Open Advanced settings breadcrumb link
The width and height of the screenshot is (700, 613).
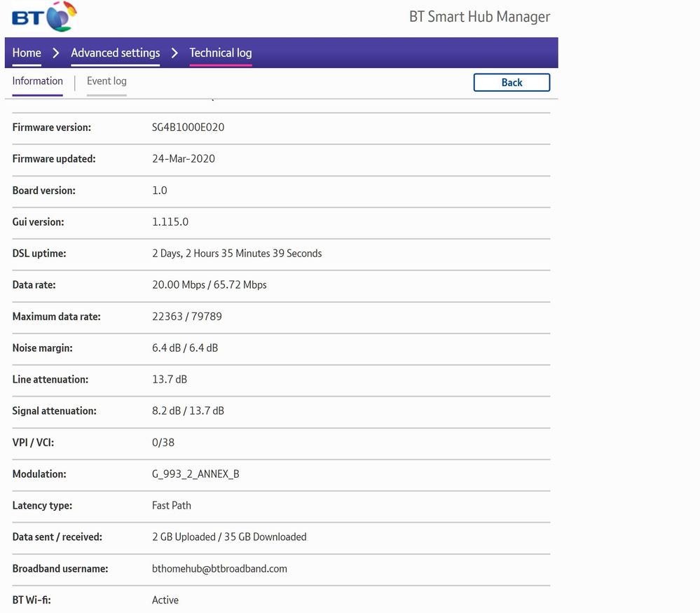click(115, 53)
